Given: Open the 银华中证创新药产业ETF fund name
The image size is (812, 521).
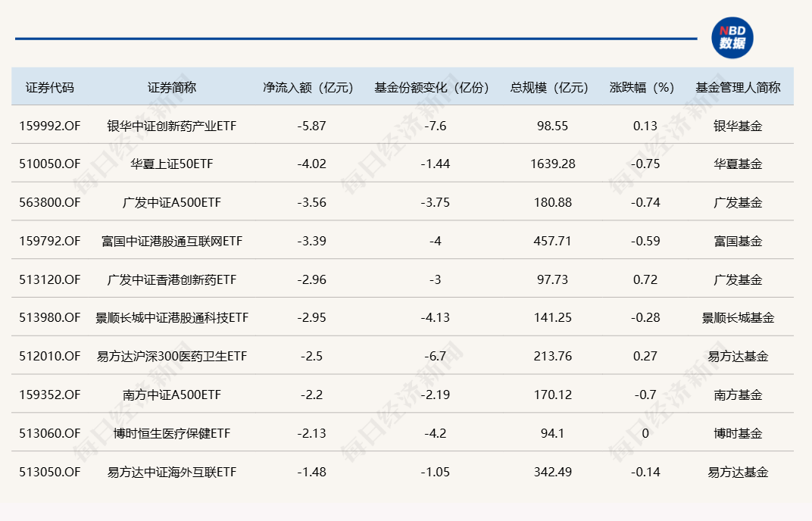Looking at the screenshot, I should coord(172,126).
